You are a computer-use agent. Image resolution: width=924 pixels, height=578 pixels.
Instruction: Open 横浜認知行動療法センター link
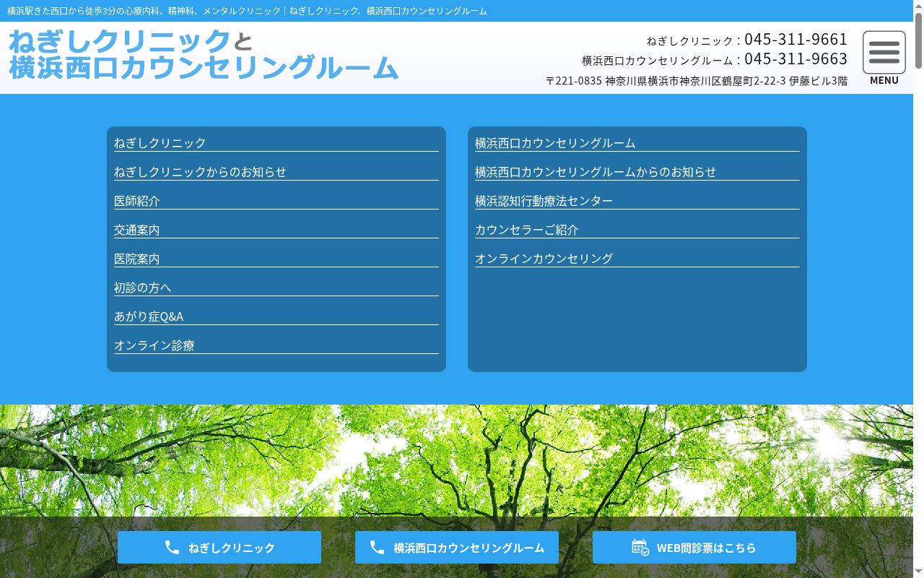tap(637, 201)
